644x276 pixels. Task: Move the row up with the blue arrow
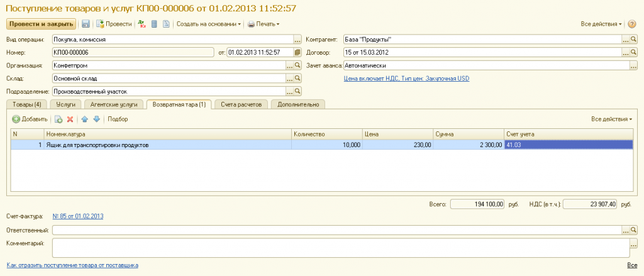[x=85, y=119]
